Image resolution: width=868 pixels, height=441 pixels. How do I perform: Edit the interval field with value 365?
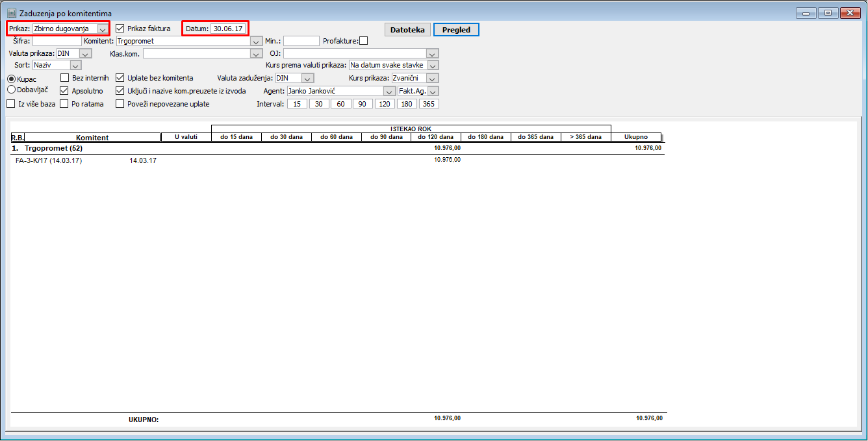(x=429, y=104)
